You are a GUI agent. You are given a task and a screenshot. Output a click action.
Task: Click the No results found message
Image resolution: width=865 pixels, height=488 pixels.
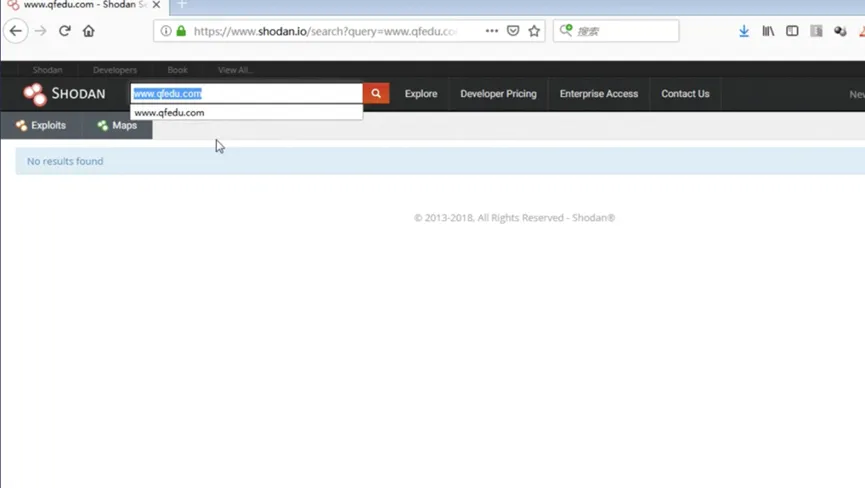[65, 161]
